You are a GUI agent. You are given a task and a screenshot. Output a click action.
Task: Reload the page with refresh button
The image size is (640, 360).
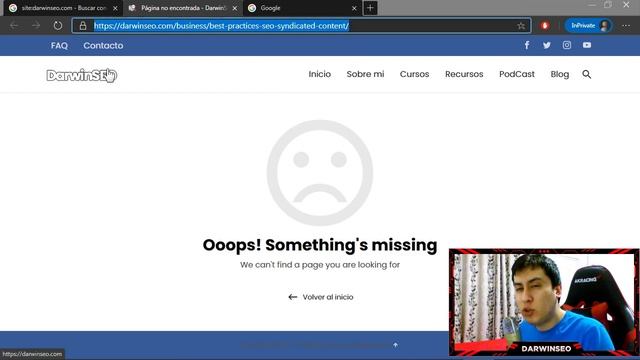coord(58,26)
